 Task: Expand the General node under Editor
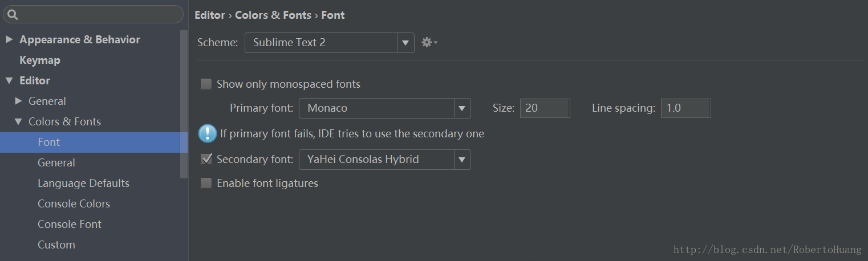click(x=18, y=101)
